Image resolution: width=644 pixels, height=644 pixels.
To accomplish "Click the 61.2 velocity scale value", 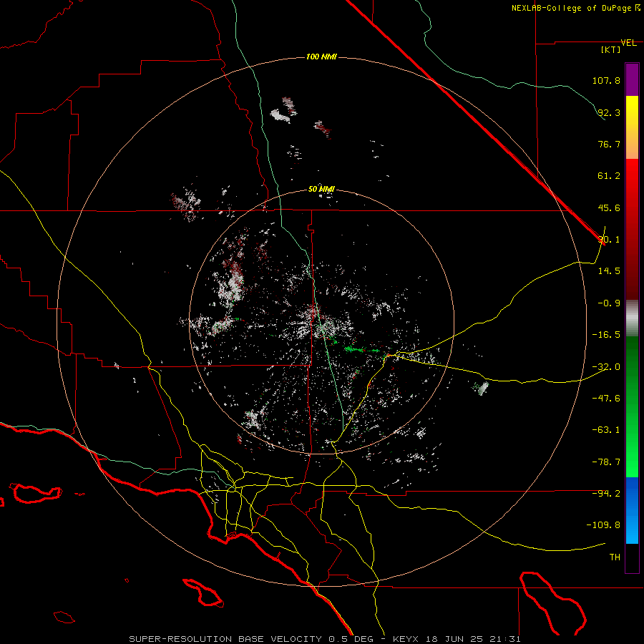I will (609, 176).
